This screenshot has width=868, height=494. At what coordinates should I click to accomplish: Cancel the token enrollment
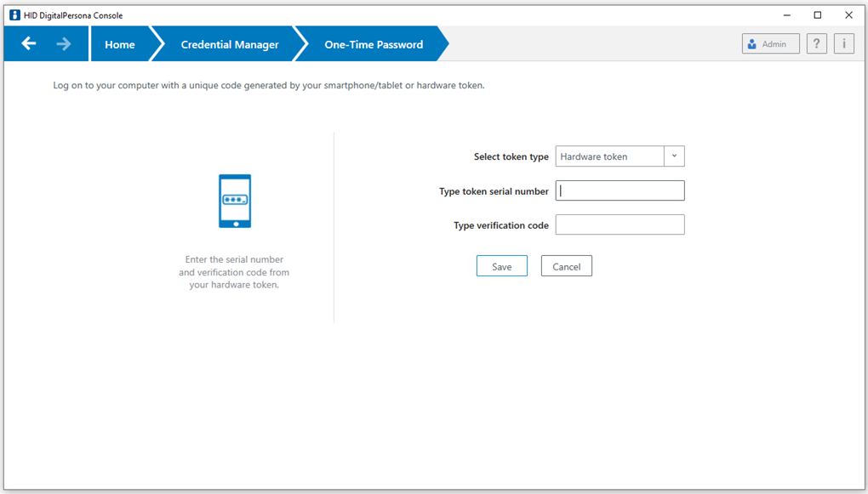(x=566, y=266)
